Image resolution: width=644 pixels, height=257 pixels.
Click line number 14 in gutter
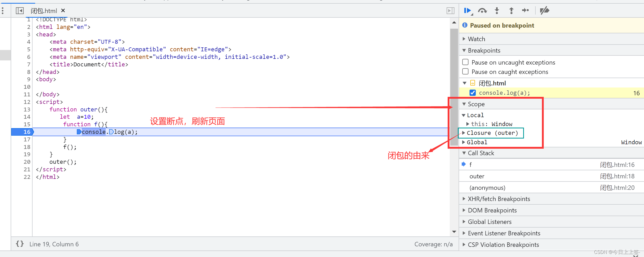click(27, 117)
